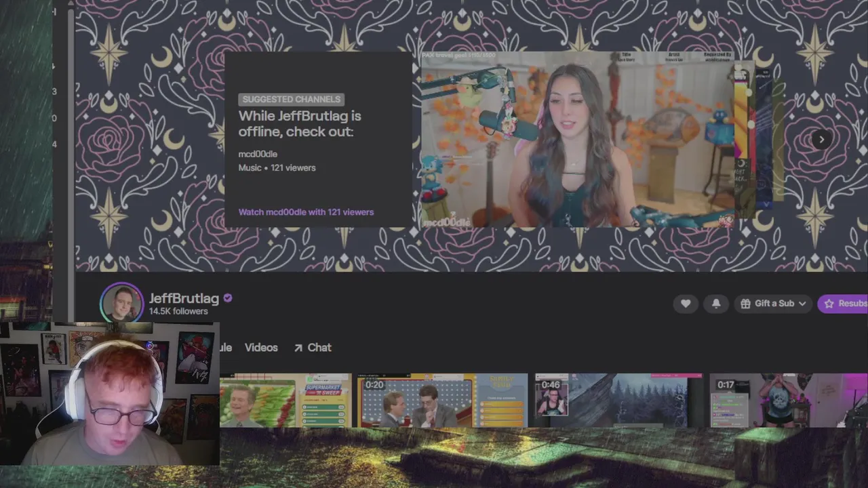This screenshot has width=868, height=488.
Task: Click the Music • 121 viewers text
Action: (277, 168)
